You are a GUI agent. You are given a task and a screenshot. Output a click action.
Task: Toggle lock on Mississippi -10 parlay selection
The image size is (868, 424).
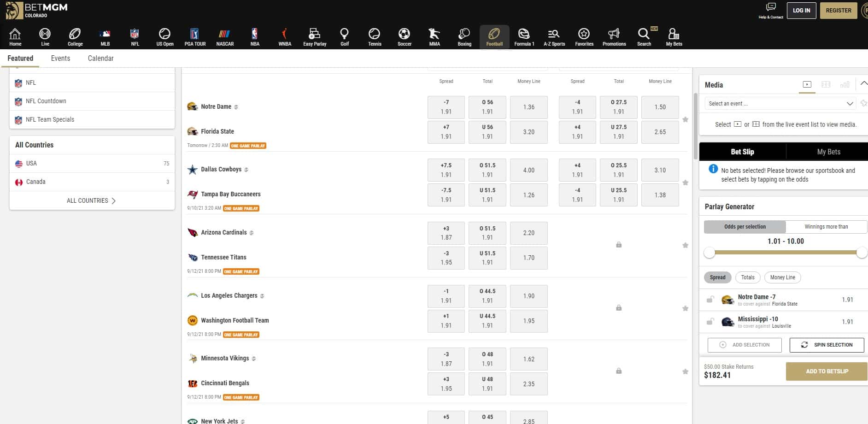710,322
